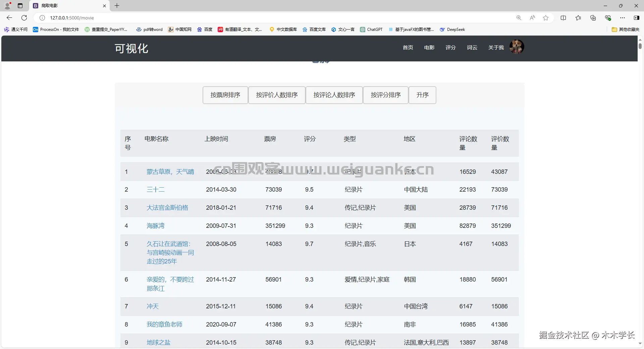Image resolution: width=644 pixels, height=349 pixels.
Task: Click the 升序 ascending button
Action: pyautogui.click(x=423, y=95)
